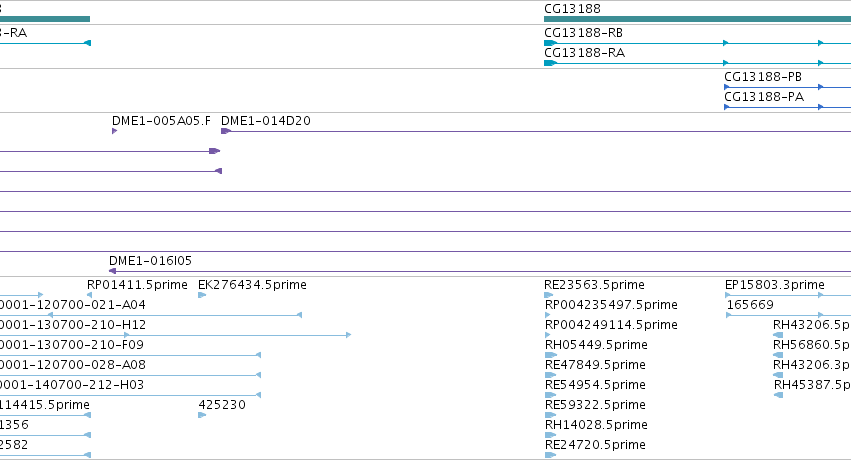851x460 pixels.
Task: Click the RE24720.5prime EST label
Action: [595, 445]
